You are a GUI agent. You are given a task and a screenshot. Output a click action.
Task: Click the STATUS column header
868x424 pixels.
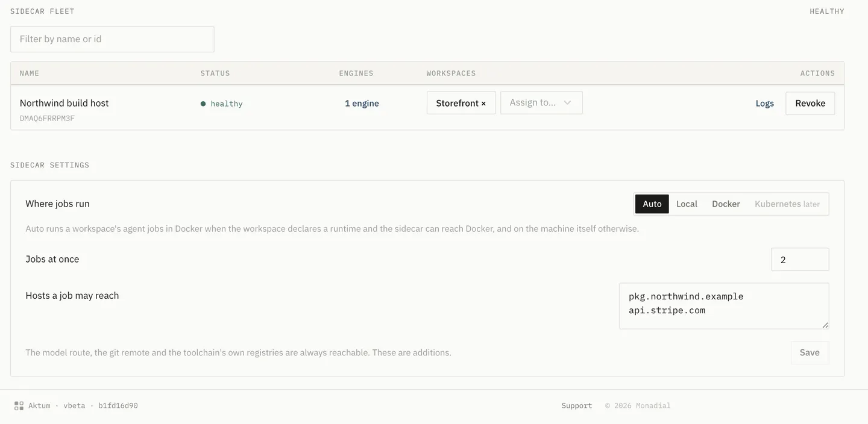215,73
